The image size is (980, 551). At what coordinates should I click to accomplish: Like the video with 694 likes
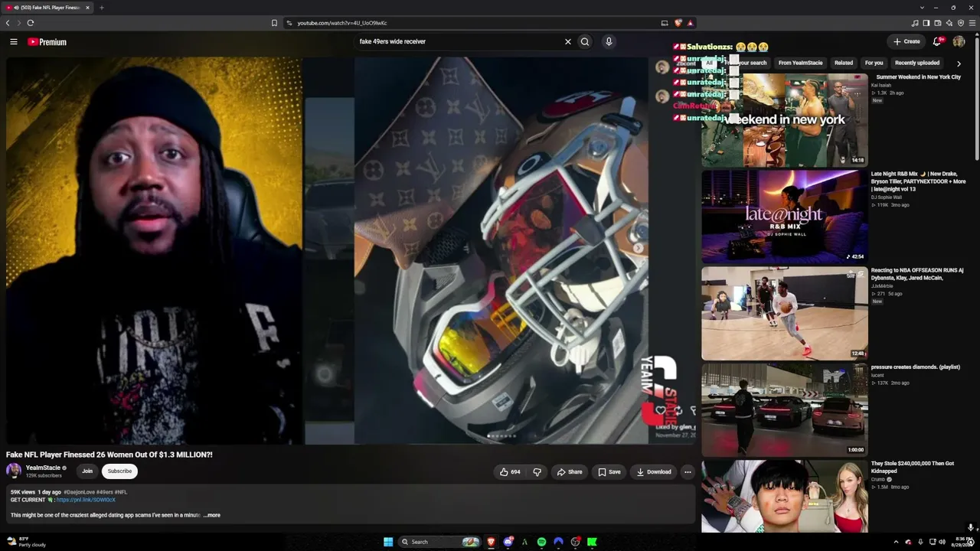510,472
